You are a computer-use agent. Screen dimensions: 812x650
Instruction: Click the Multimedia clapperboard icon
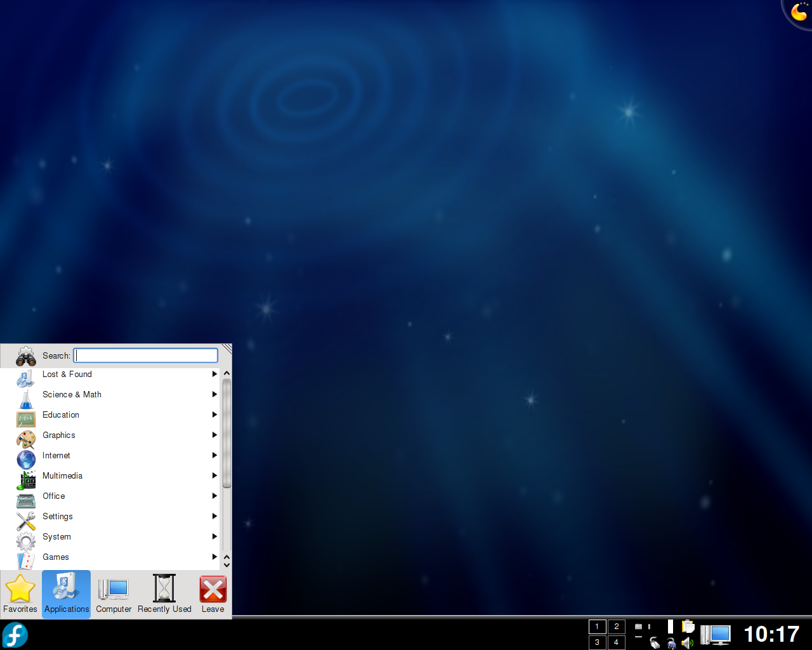pos(26,480)
